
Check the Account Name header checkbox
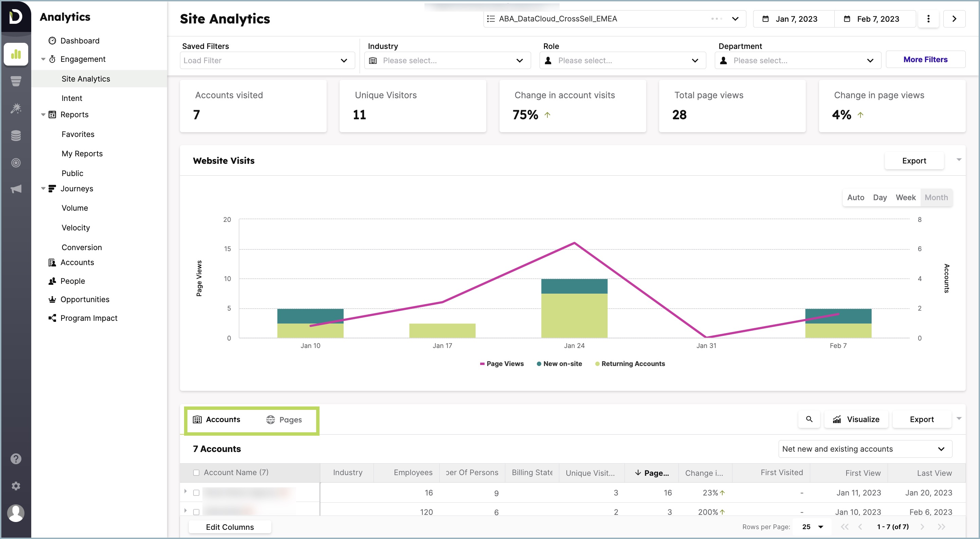click(x=197, y=472)
